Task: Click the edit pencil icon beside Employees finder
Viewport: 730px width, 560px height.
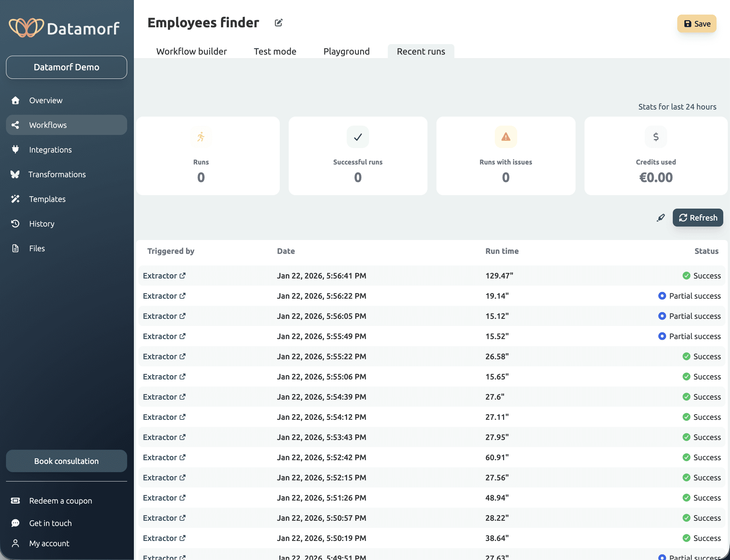Action: tap(278, 23)
